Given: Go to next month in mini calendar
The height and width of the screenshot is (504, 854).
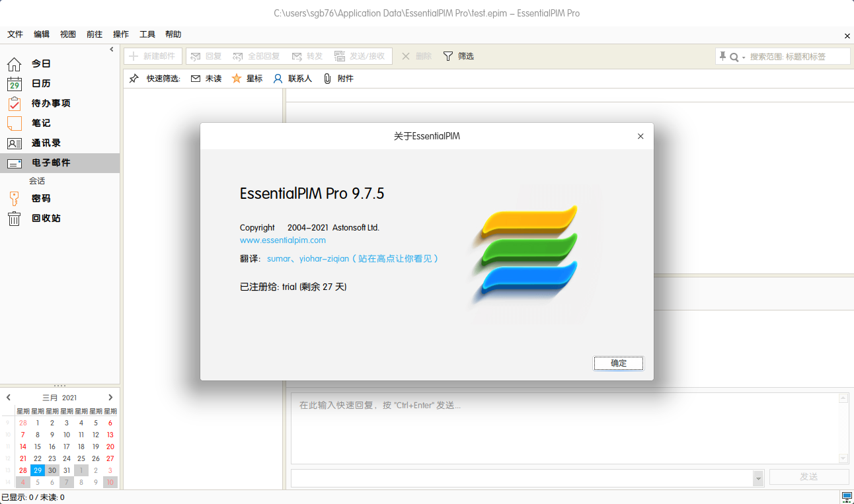Looking at the screenshot, I should pos(110,398).
